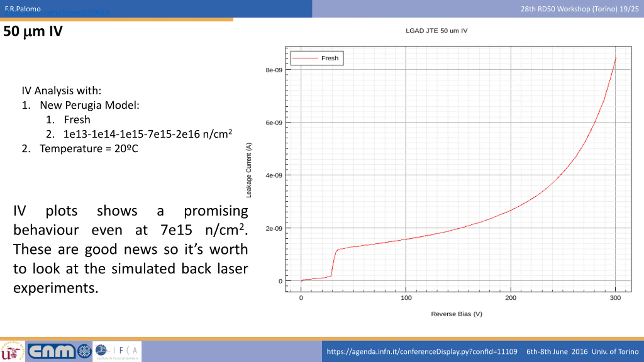Click the Universidad de Sevilla logo
This screenshot has height=362, width=644.
pos(13,351)
